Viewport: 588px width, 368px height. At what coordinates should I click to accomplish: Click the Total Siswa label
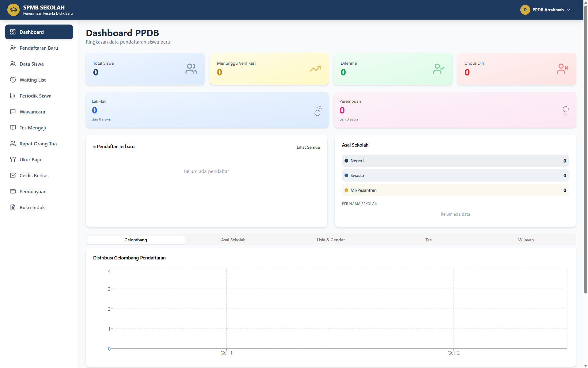point(103,63)
